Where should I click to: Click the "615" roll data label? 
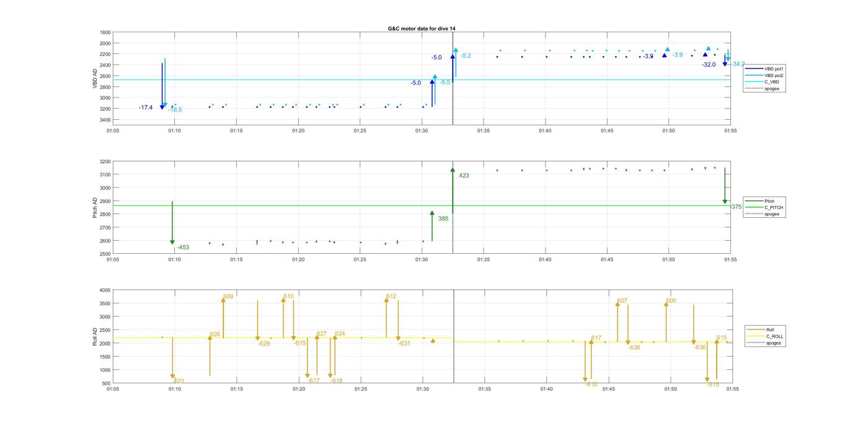point(722,338)
